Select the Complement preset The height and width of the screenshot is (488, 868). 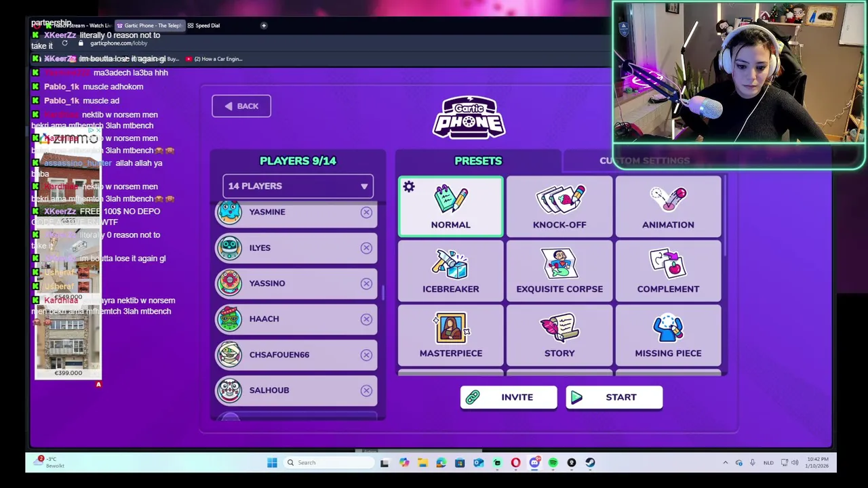pyautogui.click(x=668, y=271)
